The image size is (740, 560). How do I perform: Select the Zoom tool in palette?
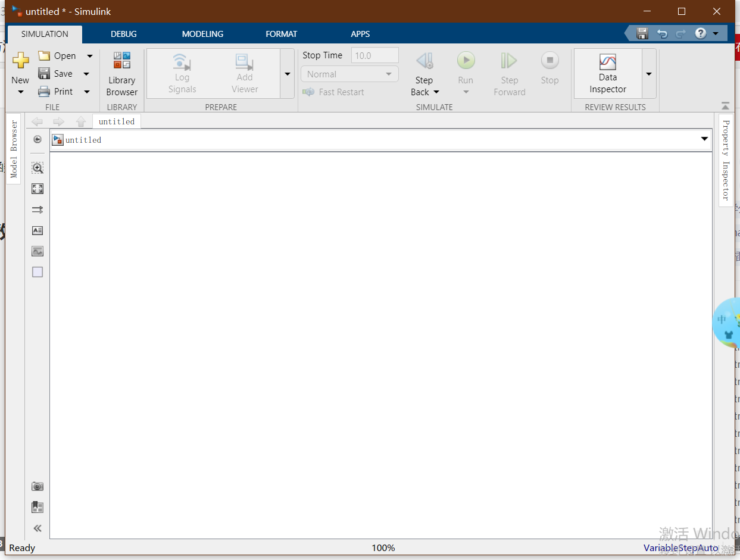[38, 168]
